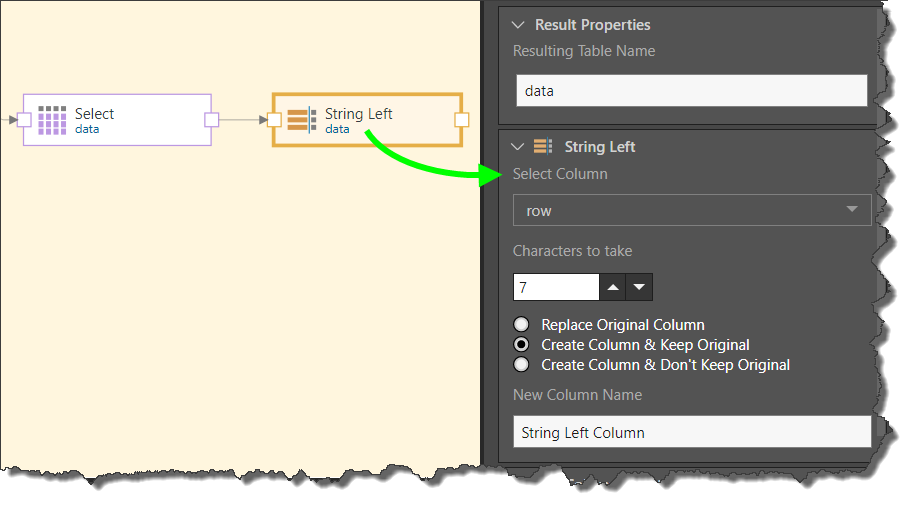Screen dimensions: 916x507
Task: Select Create Column & Don't Keep Original
Action: click(x=521, y=365)
